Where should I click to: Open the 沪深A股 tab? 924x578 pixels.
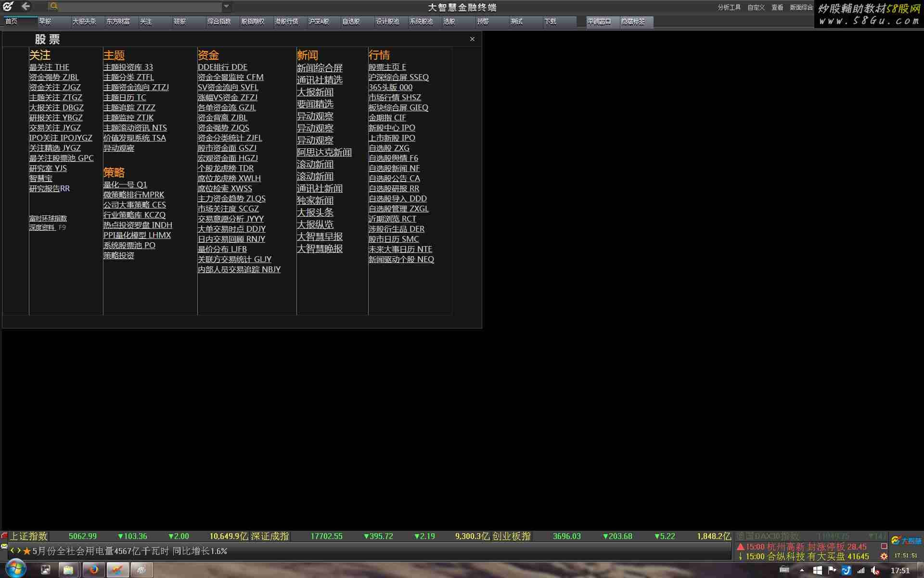[324, 22]
